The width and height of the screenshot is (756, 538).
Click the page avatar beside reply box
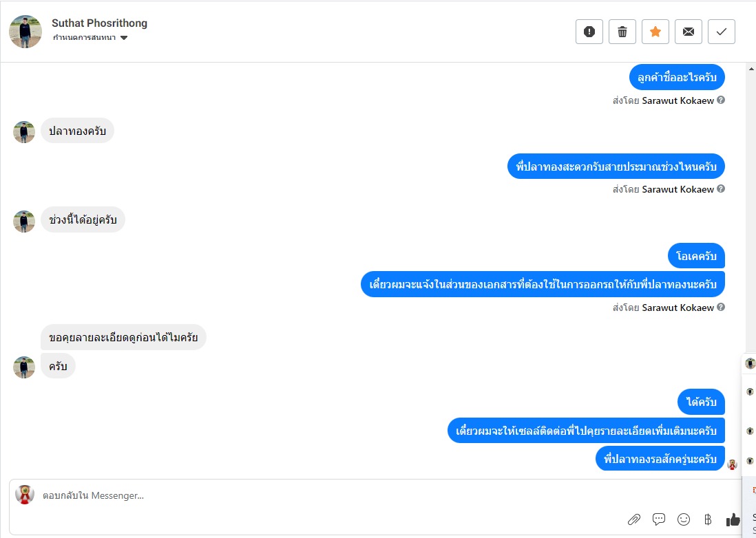pyautogui.click(x=25, y=495)
